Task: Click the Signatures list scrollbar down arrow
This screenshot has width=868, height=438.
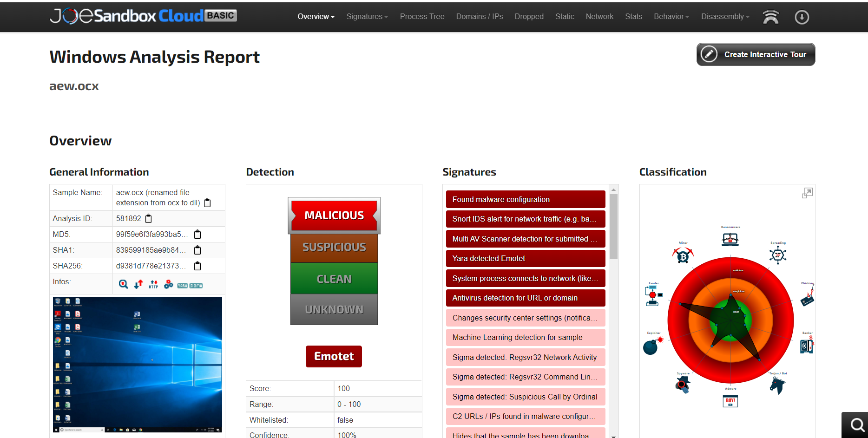Action: click(x=613, y=436)
